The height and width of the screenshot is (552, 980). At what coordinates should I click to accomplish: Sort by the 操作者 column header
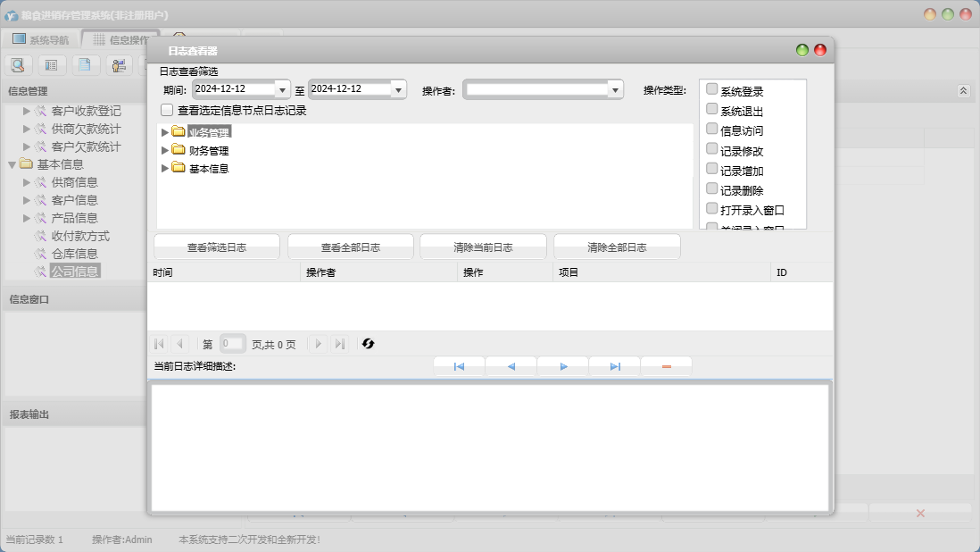pos(378,272)
